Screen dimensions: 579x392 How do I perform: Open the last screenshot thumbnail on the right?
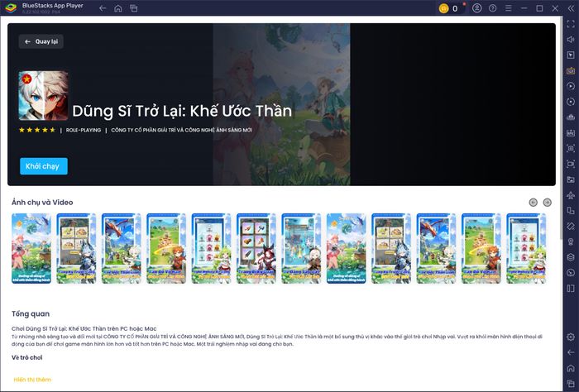click(526, 248)
